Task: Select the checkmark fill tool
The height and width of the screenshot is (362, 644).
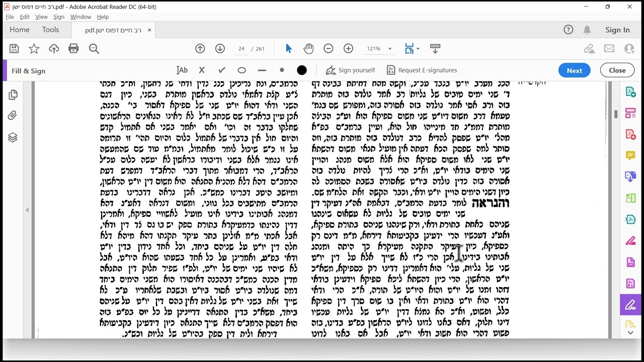Action: tap(222, 70)
